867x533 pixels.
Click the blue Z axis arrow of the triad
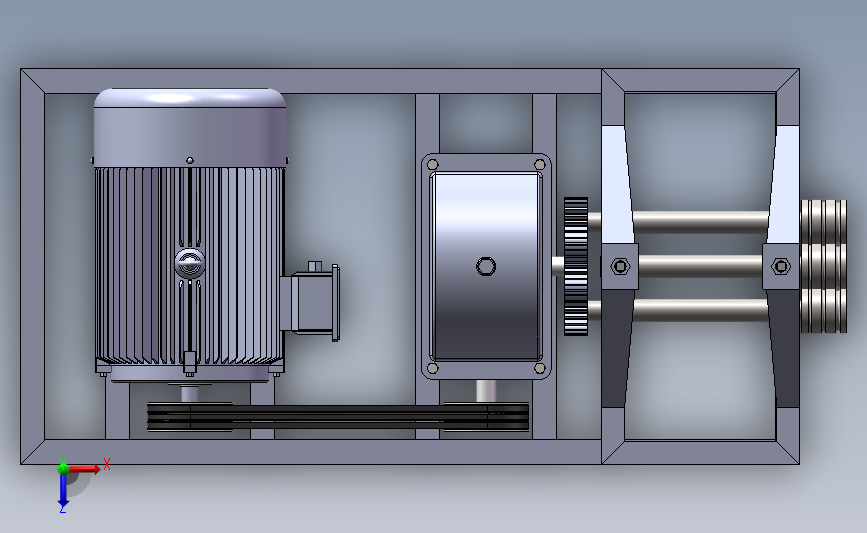pyautogui.click(x=63, y=490)
